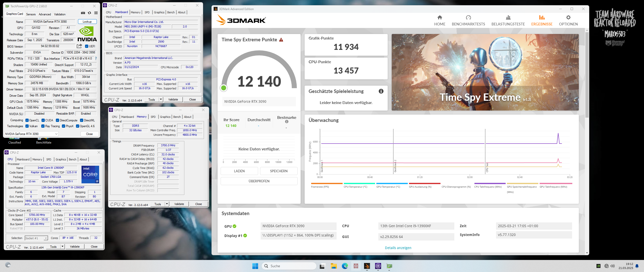Click the warning triangle beside Time Spy Extreme Punkte
644x272 pixels.
(x=281, y=40)
